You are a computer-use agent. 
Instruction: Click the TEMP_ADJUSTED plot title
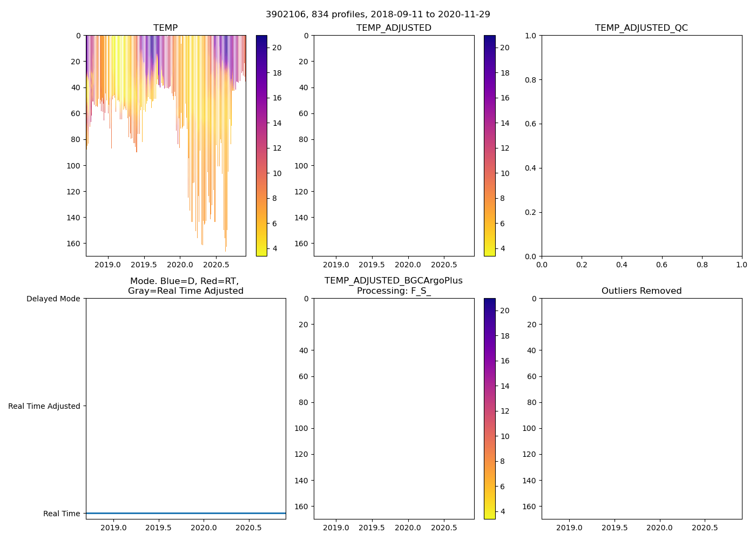(394, 28)
